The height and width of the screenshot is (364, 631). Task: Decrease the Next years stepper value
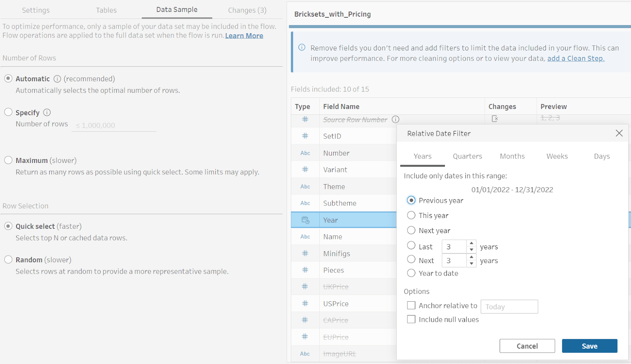[x=471, y=264]
